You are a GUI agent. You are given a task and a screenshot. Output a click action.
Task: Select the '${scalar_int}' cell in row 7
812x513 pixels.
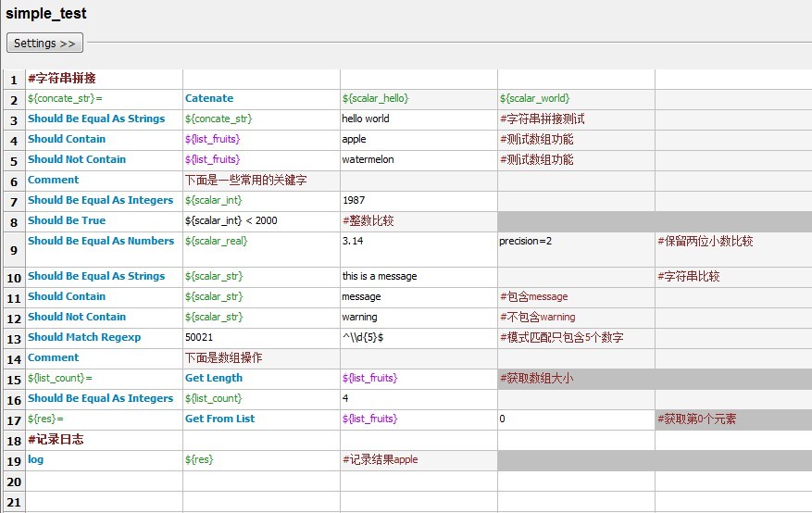tap(261, 201)
